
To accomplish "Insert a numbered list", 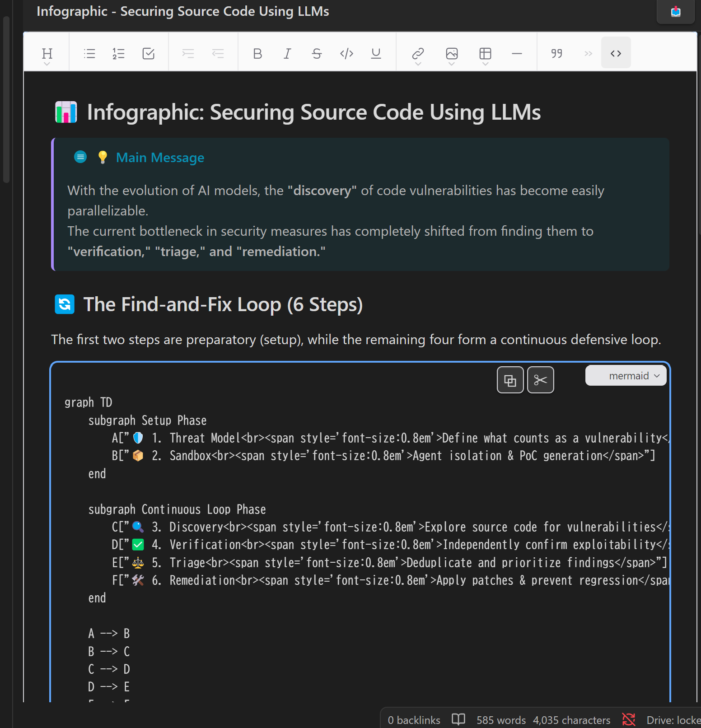I will tap(118, 54).
